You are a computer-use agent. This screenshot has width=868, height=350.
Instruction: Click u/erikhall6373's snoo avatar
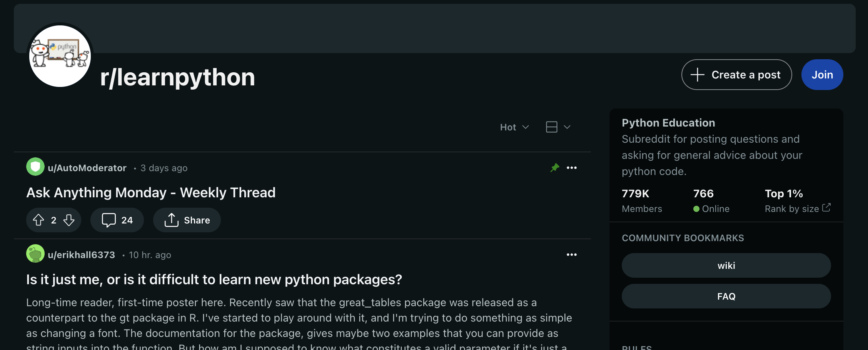(35, 254)
